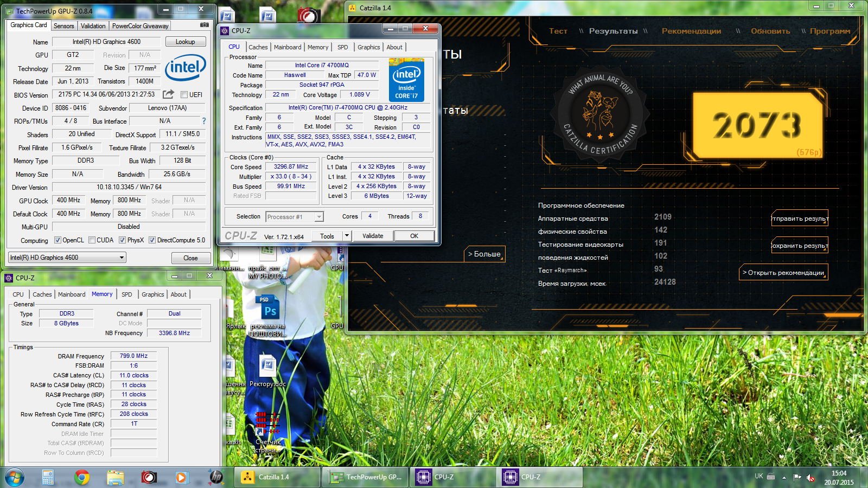Click 'Сохранить результат' in Catzilla
This screenshot has width=868, height=488.
click(800, 246)
